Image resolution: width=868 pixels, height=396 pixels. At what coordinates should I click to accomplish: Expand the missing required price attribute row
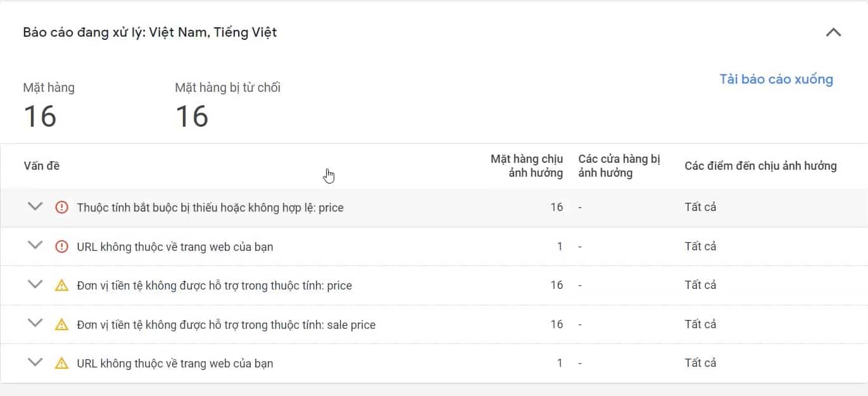pos(35,207)
